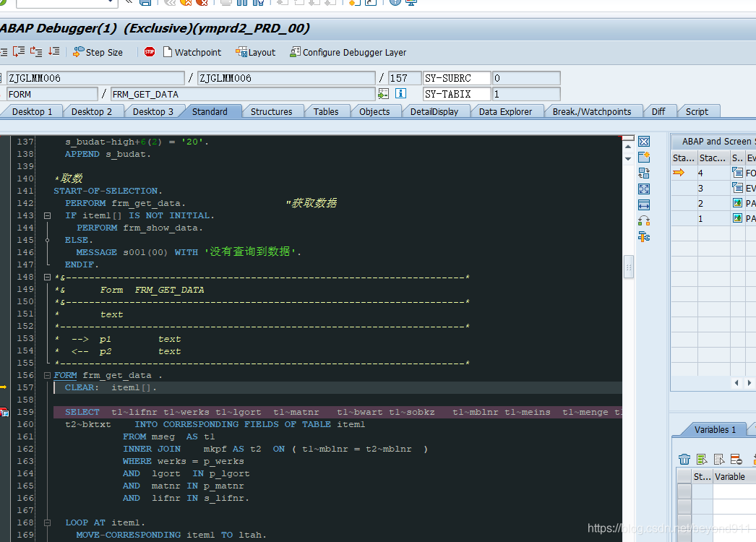Click the Full Screen tool icon
The image size is (756, 542).
pyautogui.click(x=644, y=189)
